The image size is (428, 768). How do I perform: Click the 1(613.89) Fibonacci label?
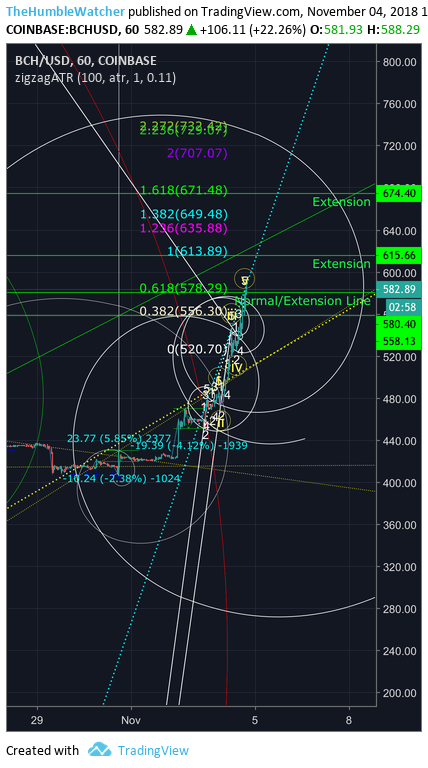(x=197, y=251)
